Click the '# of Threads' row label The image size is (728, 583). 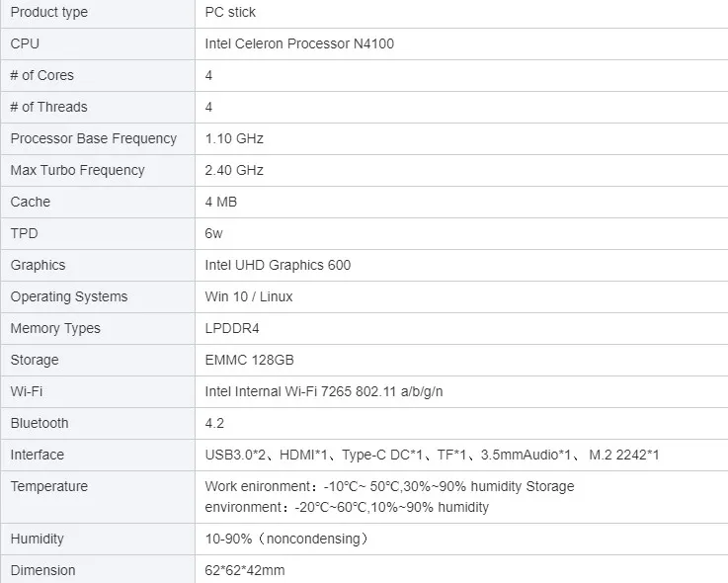(x=49, y=107)
